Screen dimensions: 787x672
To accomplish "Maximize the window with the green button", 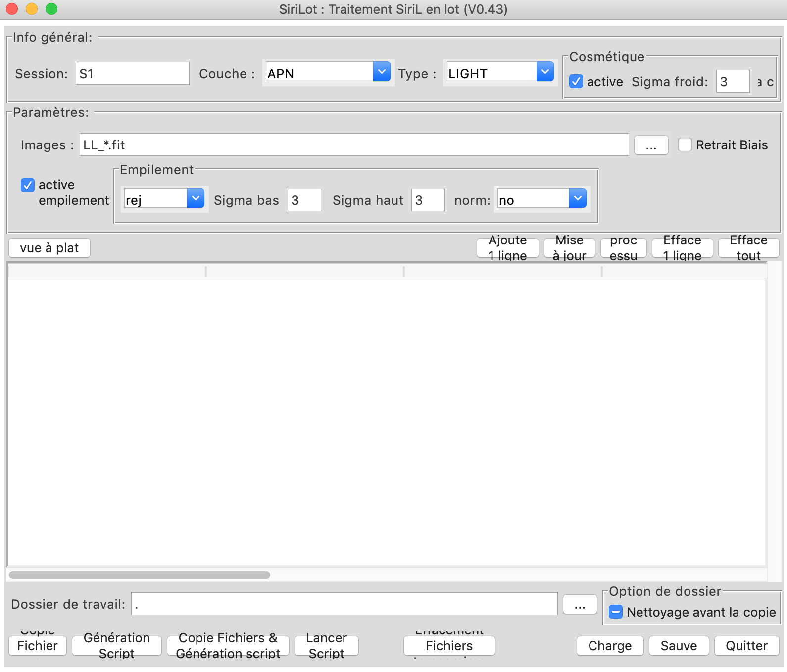I will 51,9.
